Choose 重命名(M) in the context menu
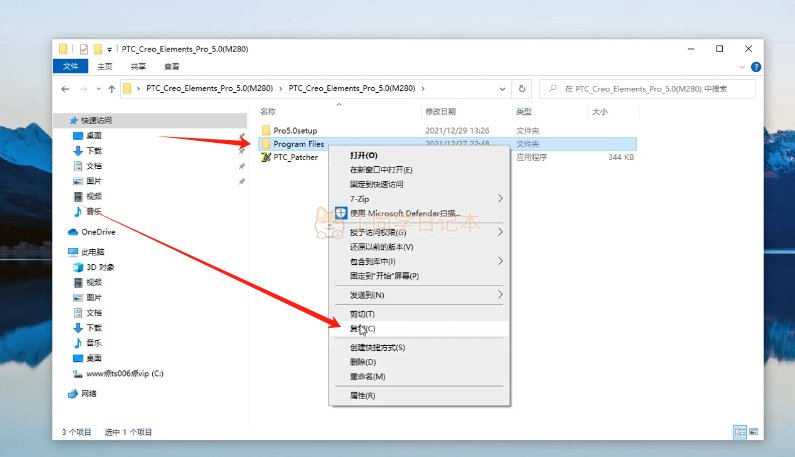Screen dimensions: 795x457 [x=367, y=377]
